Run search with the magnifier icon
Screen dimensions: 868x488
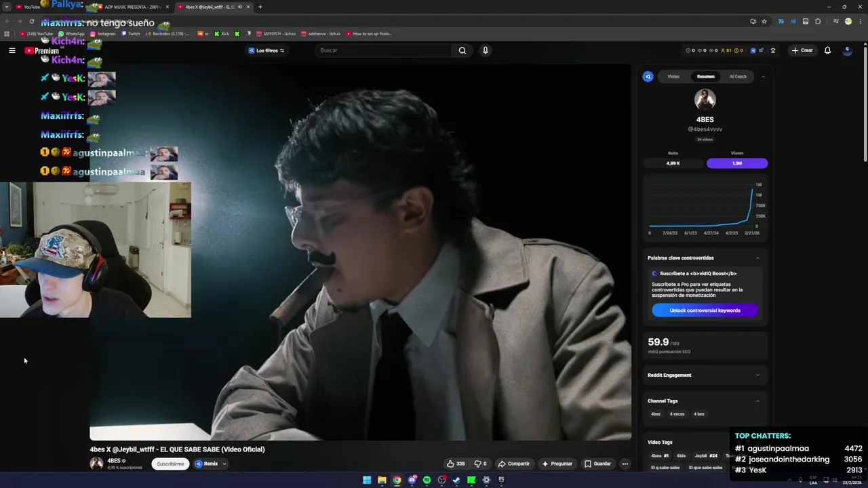click(x=462, y=50)
